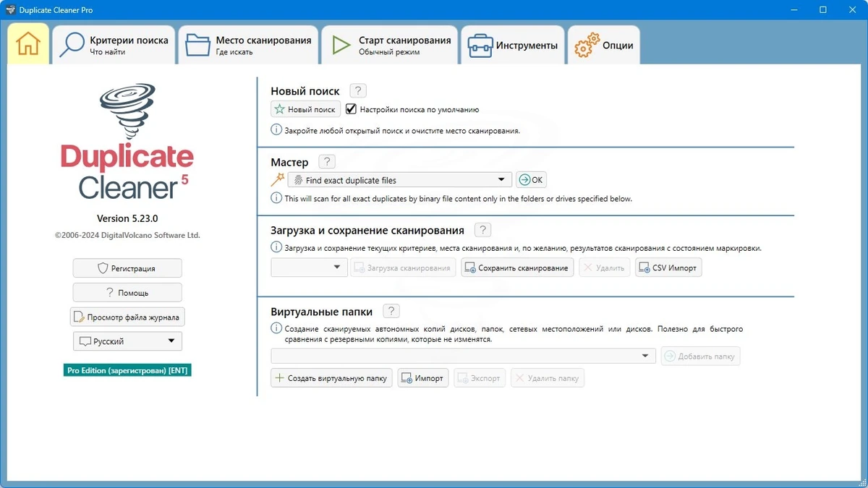Click the OK button next to wizard
Screen dimensions: 868x488
click(532, 180)
